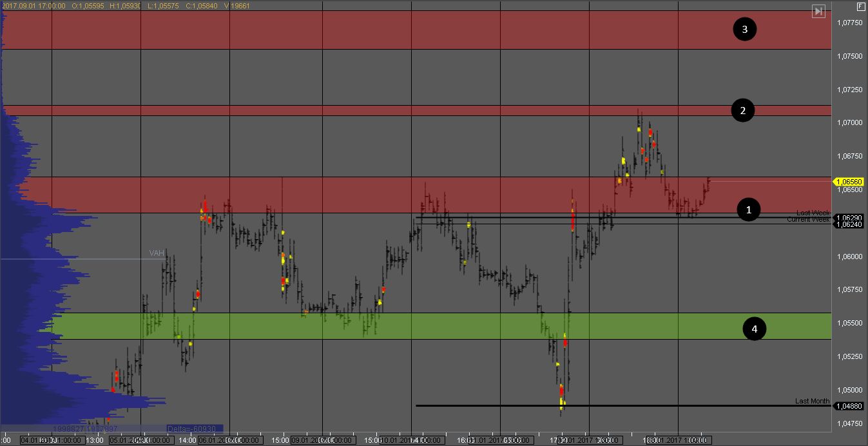Click the 1,04880 price label on axis
Image resolution: width=868 pixels, height=446 pixels.
click(849, 406)
